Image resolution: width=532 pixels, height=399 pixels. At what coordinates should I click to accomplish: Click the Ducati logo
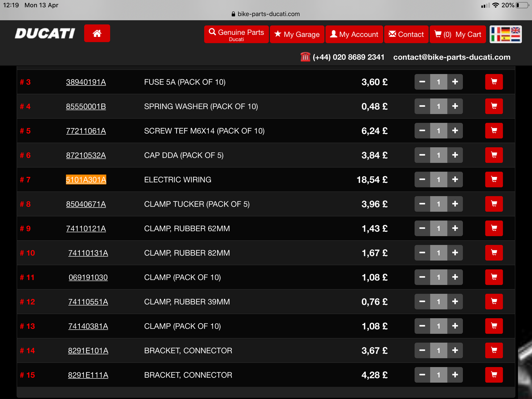click(x=45, y=33)
